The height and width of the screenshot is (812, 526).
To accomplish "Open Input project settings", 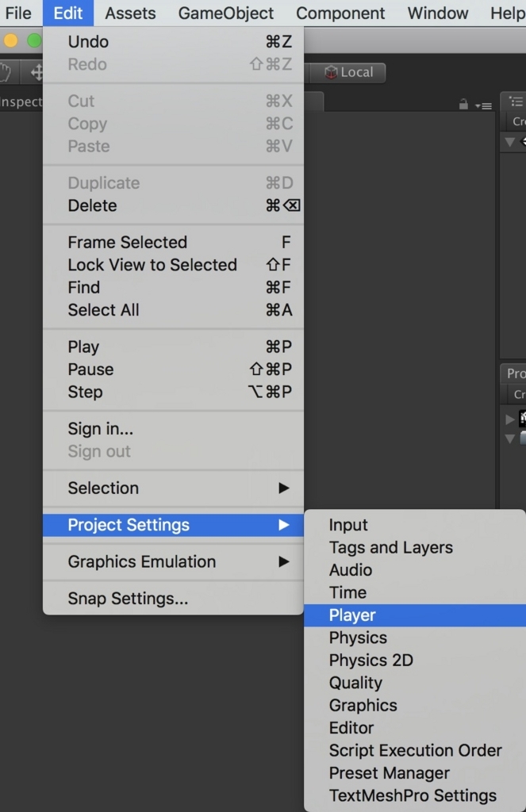I will point(415,525).
